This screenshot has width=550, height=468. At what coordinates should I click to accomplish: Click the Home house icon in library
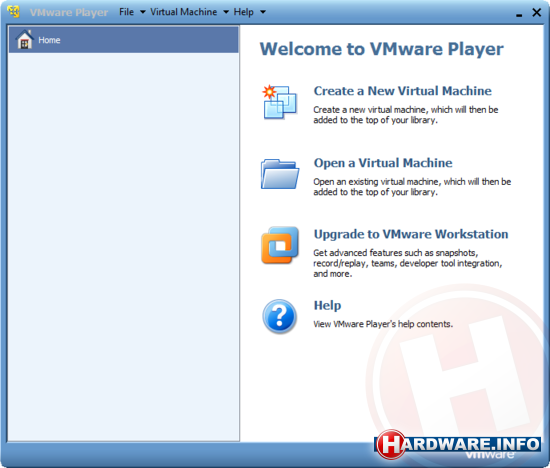(x=24, y=40)
